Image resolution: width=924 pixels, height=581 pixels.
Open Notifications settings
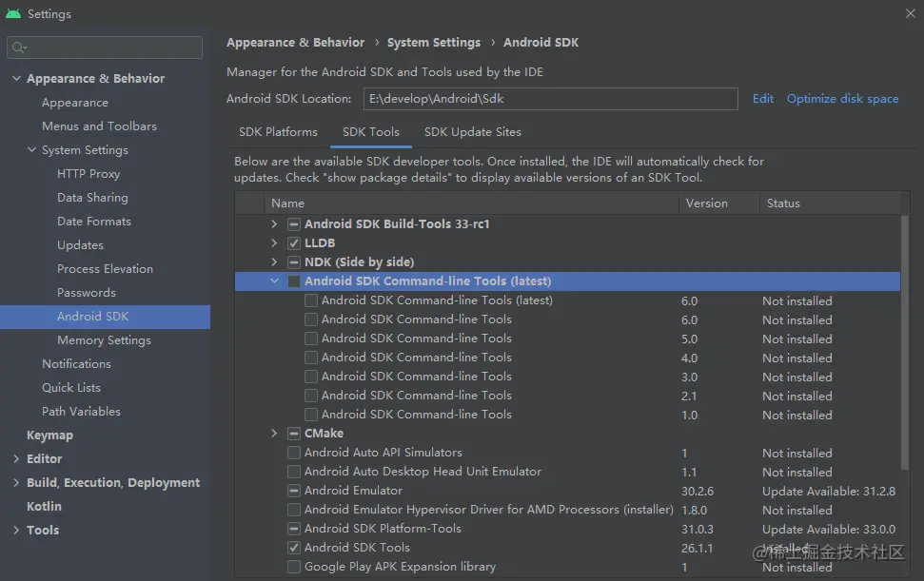point(76,364)
